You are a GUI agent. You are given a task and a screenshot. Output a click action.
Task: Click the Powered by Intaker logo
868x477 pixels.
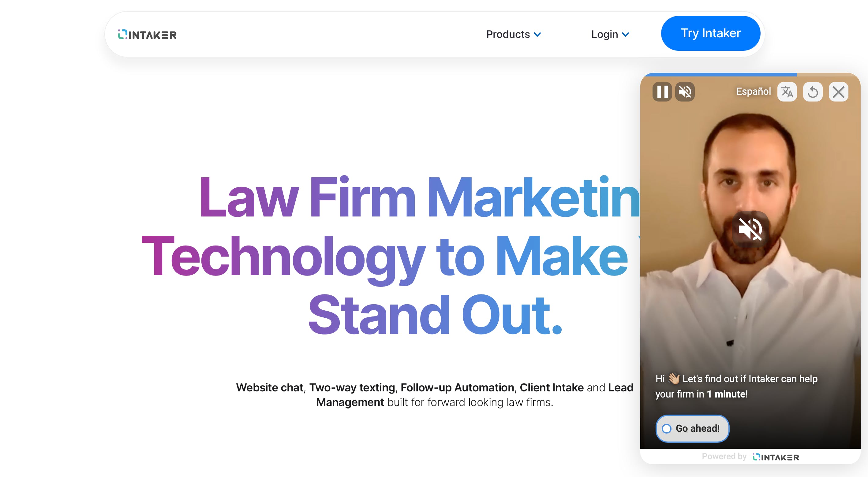pos(776,457)
